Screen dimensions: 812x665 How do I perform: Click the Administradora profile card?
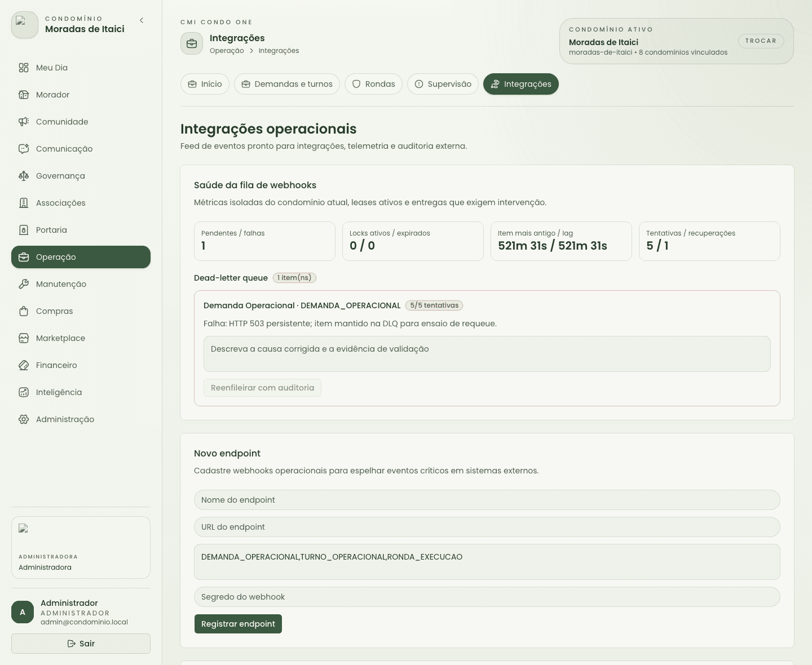(81, 547)
